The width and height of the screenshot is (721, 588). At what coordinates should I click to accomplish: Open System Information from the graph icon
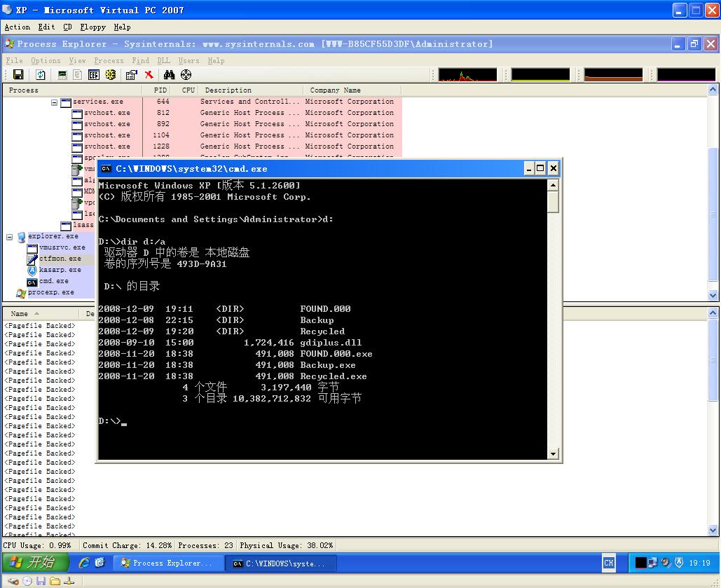coord(62,74)
